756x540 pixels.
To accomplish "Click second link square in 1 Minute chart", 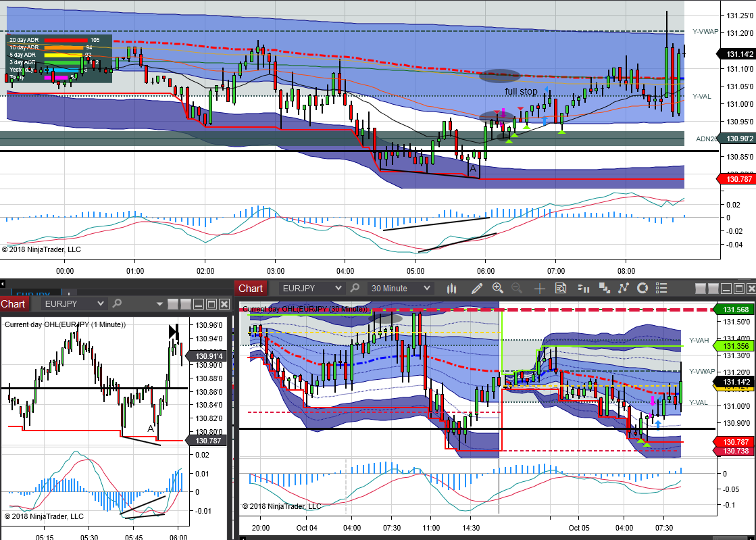I will [x=186, y=304].
